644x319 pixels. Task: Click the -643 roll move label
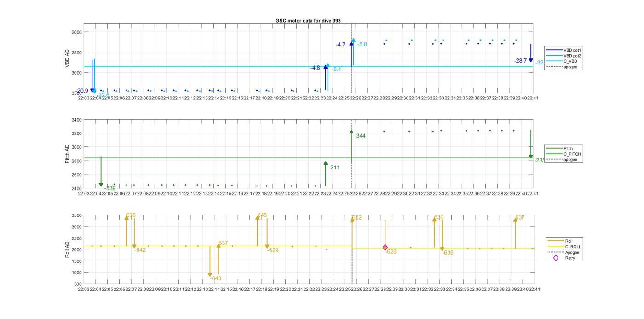(216, 278)
